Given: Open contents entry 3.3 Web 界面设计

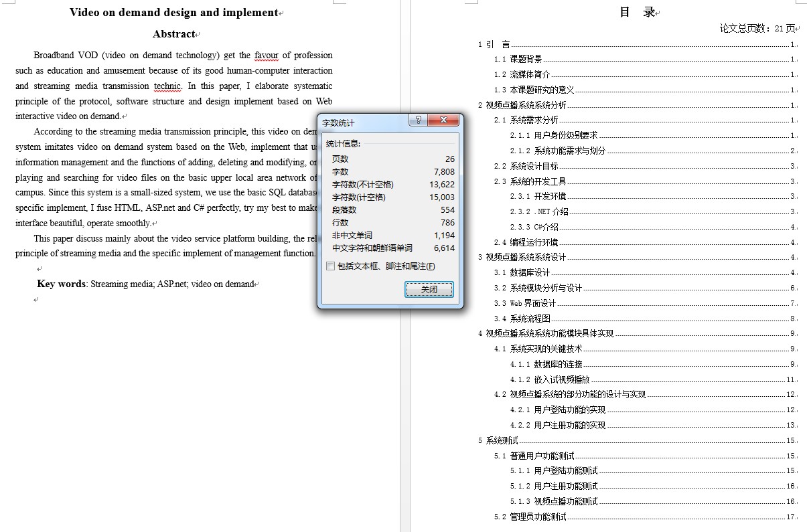Looking at the screenshot, I should (x=645, y=303).
